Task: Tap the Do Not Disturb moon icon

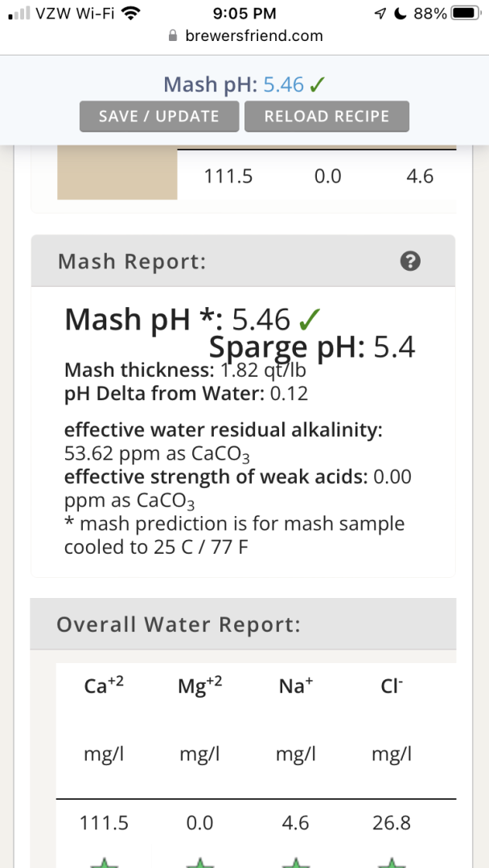Action: click(399, 14)
